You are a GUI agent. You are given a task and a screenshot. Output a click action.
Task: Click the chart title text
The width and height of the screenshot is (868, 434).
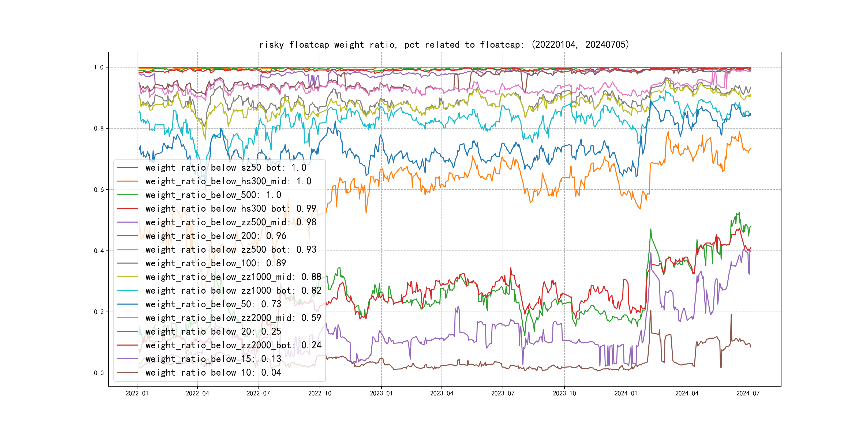[444, 44]
